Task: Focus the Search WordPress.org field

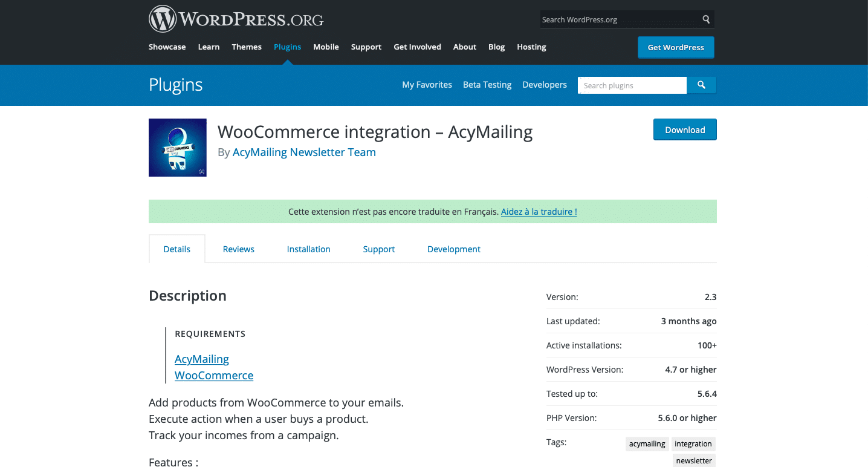Action: click(x=620, y=19)
